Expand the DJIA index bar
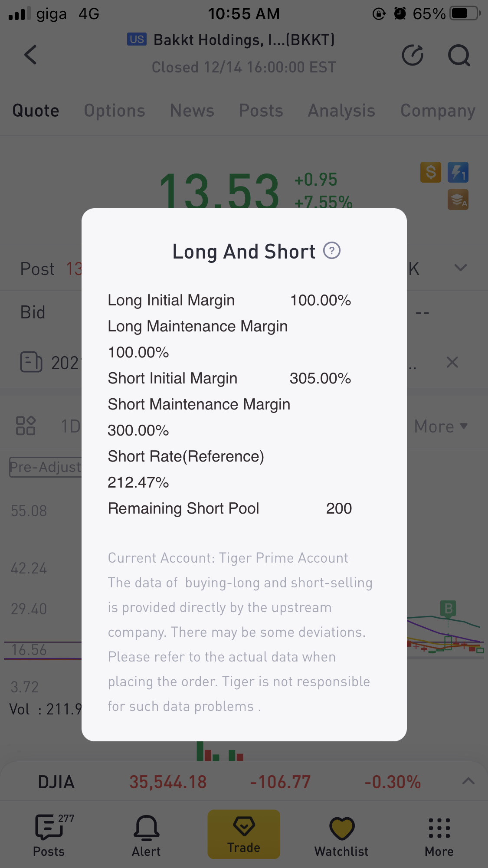Screen dimensions: 488x868 (x=468, y=781)
